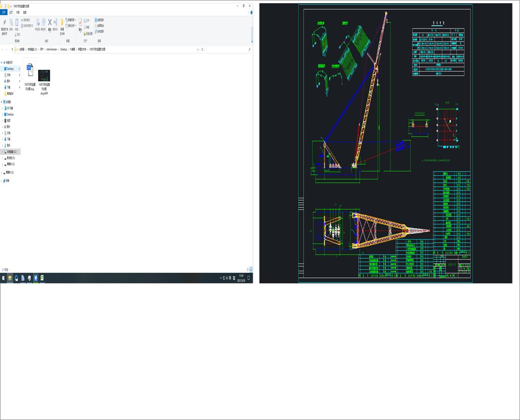Open the New item dropdown in the ribbon
Screen dimensions: 520x420
71,19
